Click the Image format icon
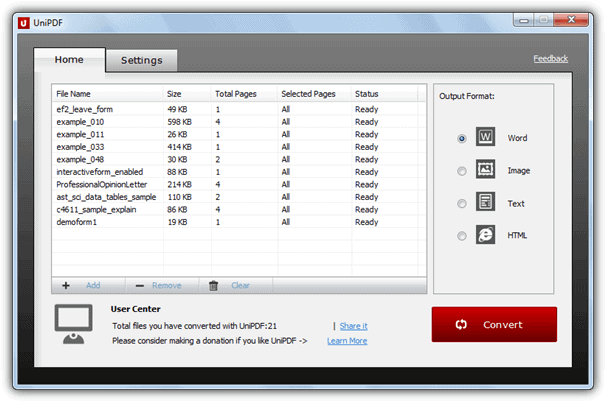This screenshot has width=606, height=401. point(485,169)
